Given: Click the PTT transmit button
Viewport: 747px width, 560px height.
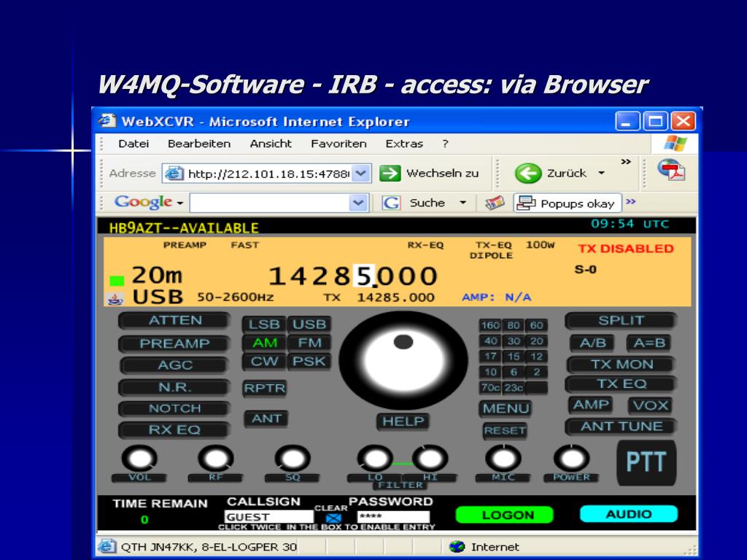Looking at the screenshot, I should pyautogui.click(x=646, y=462).
